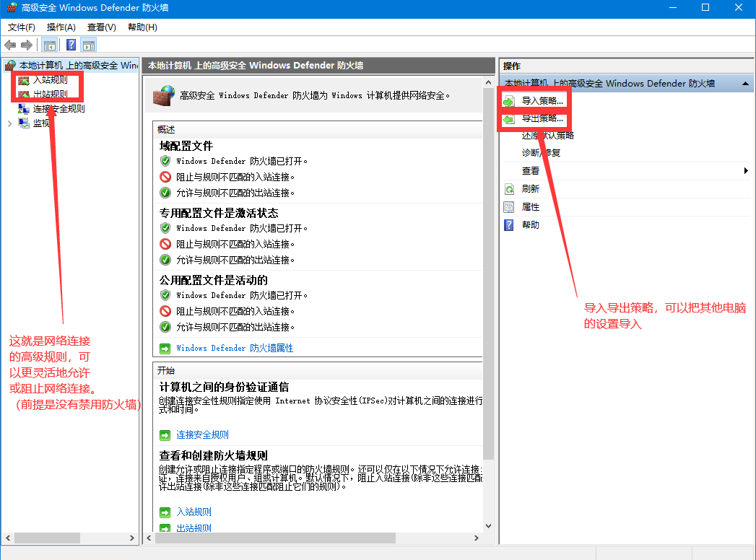The height and width of the screenshot is (560, 756).
Task: Select 入站规则 in the tree
Action: click(50, 80)
